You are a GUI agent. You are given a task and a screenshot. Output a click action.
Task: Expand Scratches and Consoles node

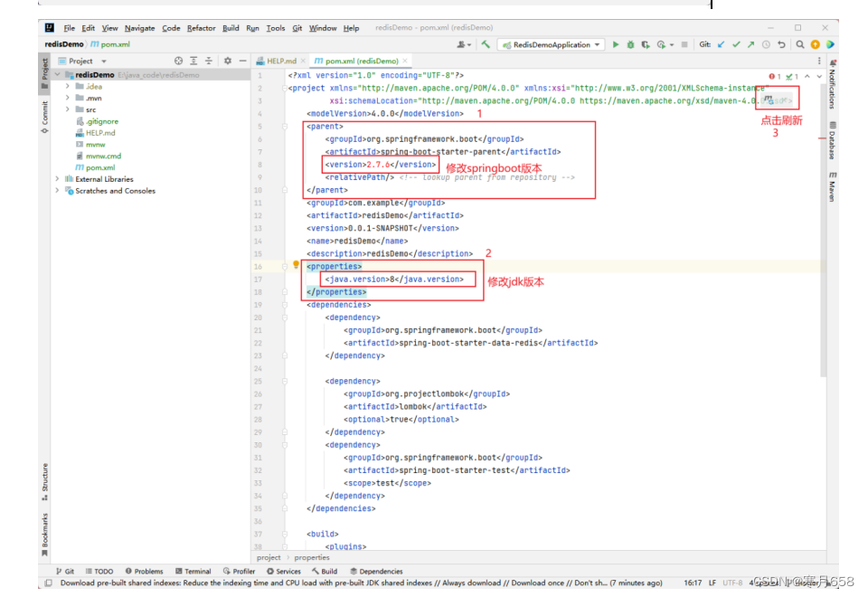(58, 191)
